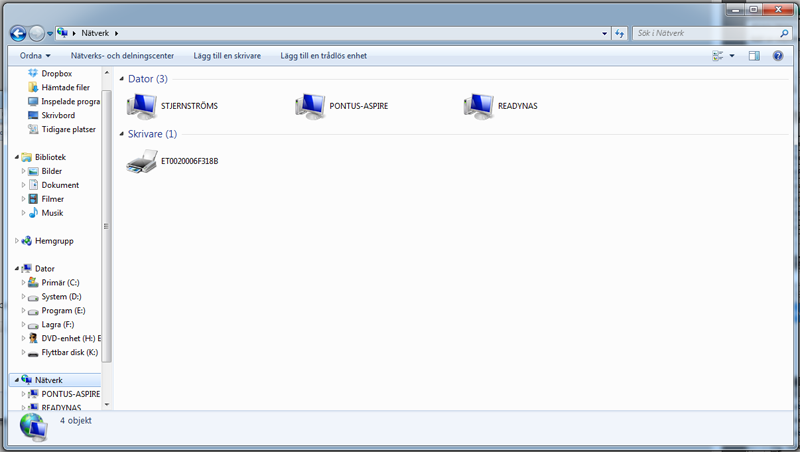The width and height of the screenshot is (800, 452).
Task: Select Dropbox in the navigation pane
Action: point(57,73)
